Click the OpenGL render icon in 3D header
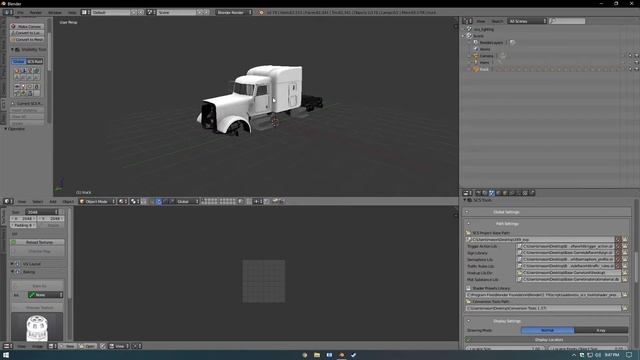 click(x=276, y=201)
